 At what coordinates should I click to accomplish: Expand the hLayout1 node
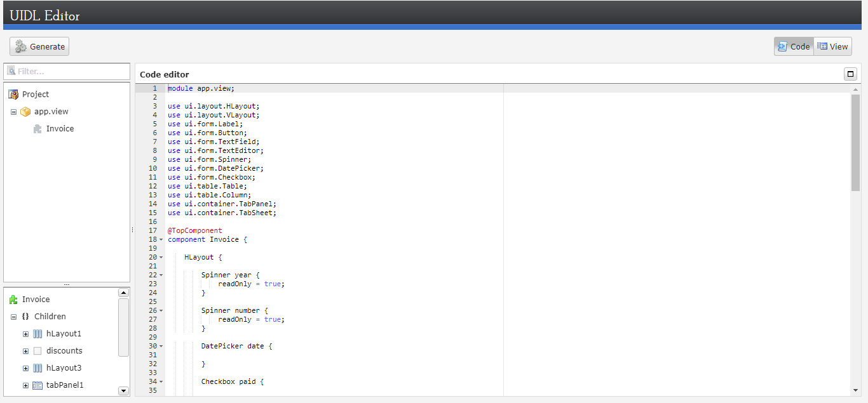coord(25,334)
